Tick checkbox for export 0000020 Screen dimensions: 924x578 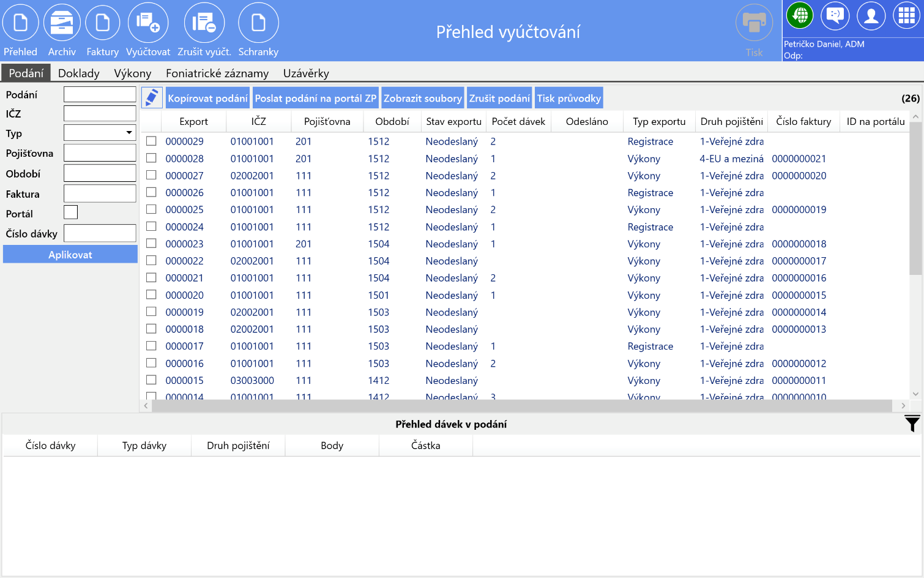coord(151,295)
